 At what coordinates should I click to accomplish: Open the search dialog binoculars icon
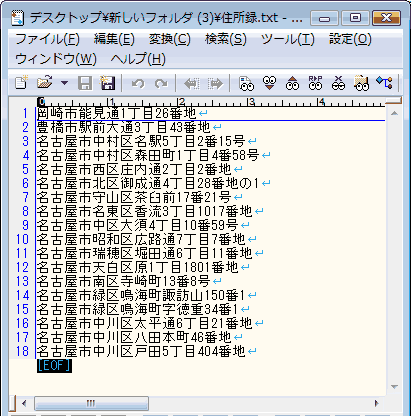pyautogui.click(x=246, y=83)
